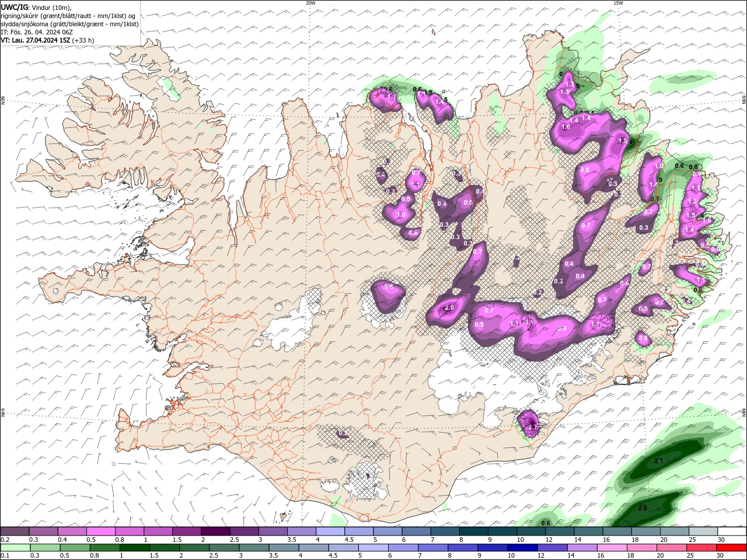Viewport: 747px width, 560px height.
Task: Click the palest green 0.1–0.3 swatch in lower legend
Action: [15, 548]
